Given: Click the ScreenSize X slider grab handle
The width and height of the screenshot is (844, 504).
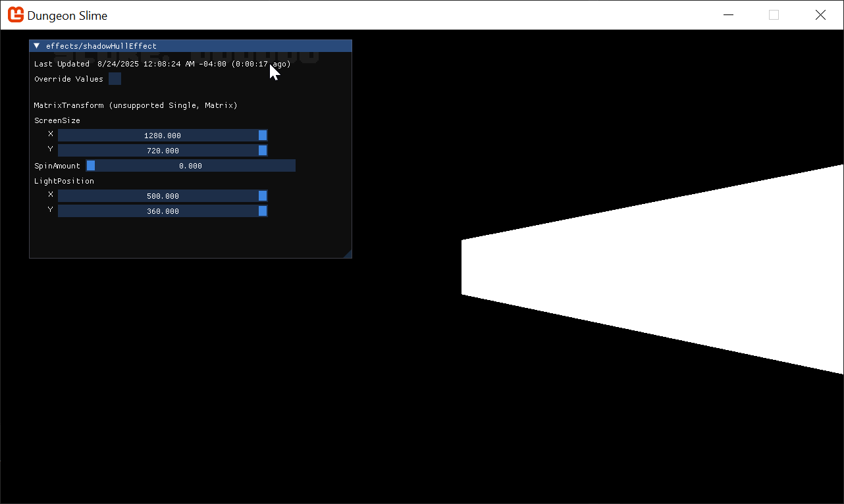Looking at the screenshot, I should click(263, 136).
